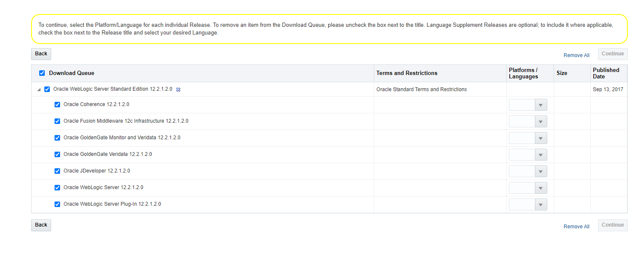Image resolution: width=644 pixels, height=259 pixels.
Task: Uncheck the Oracle JDeveloper 12.2.1.2.0 checkbox
Action: tap(58, 171)
